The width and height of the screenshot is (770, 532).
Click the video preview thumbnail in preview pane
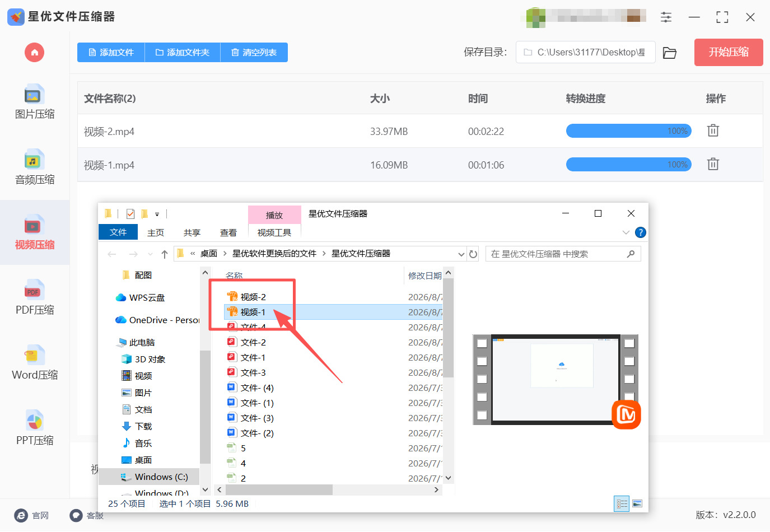coord(556,380)
